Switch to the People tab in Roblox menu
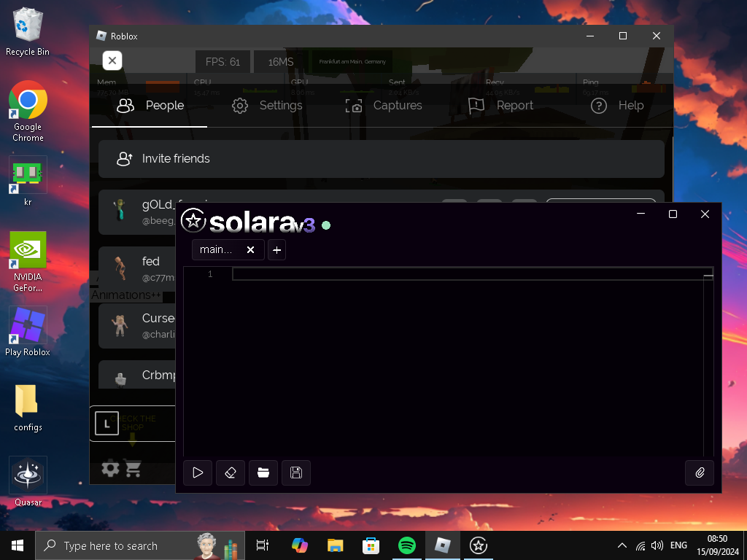This screenshot has height=560, width=747. point(150,106)
